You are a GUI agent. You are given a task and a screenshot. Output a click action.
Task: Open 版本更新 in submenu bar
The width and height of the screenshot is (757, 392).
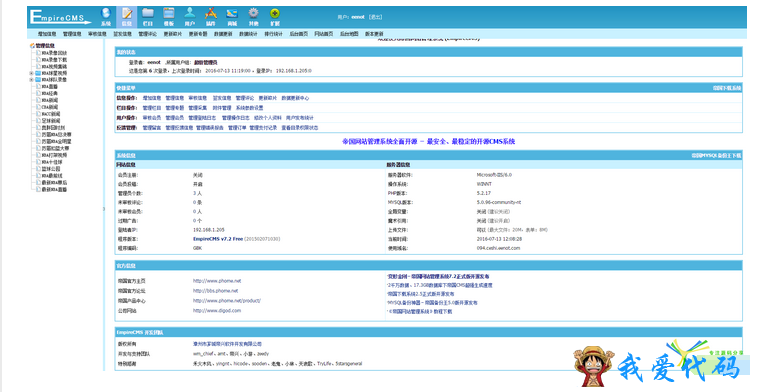[374, 34]
